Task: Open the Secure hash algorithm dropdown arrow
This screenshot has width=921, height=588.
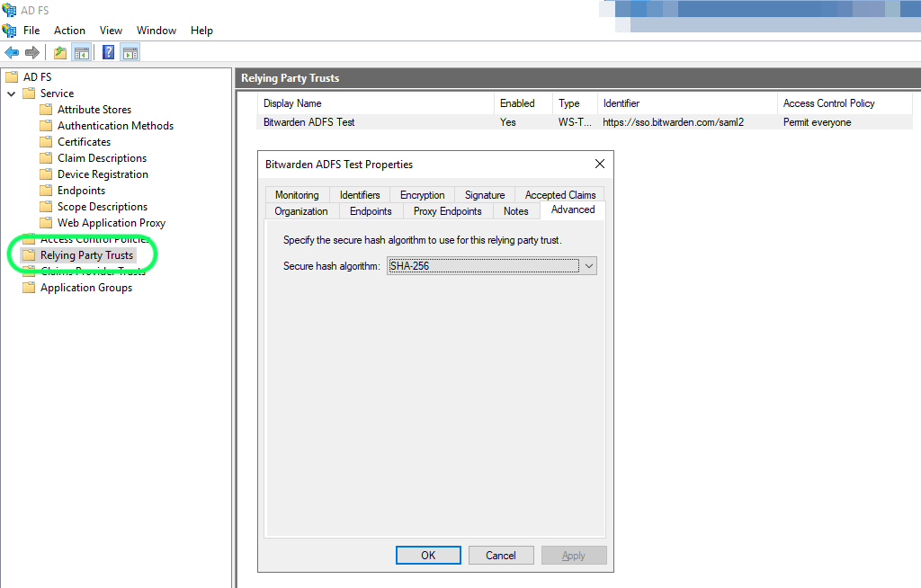Action: tap(589, 266)
